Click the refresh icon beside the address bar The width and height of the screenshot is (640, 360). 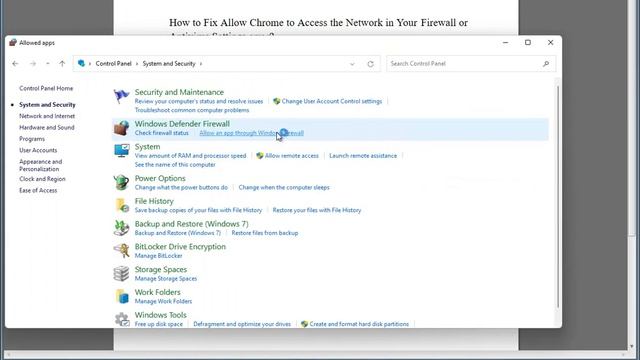pos(370,64)
